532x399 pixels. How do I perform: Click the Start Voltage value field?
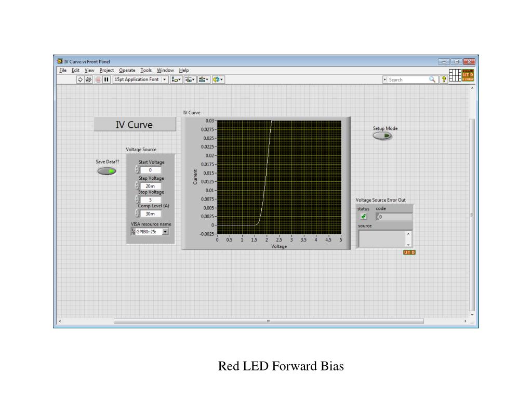(x=150, y=170)
